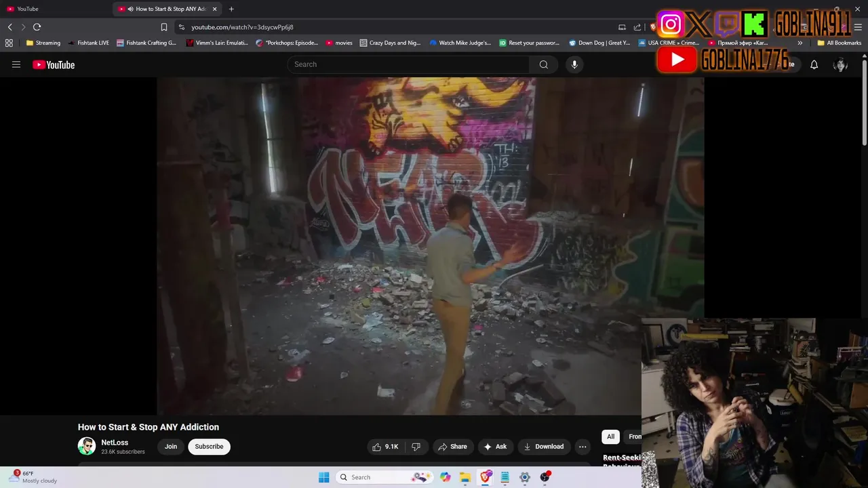Click the Ask button
The height and width of the screenshot is (488, 868).
494,447
